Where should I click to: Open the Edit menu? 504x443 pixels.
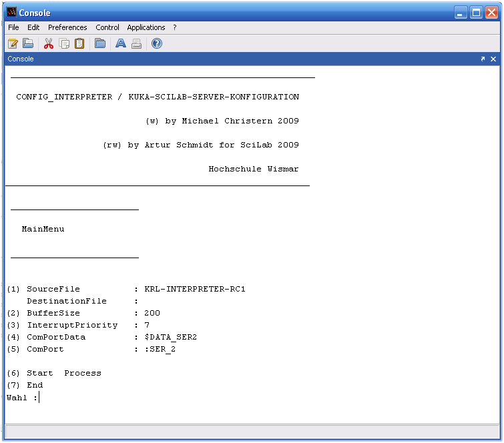[33, 27]
